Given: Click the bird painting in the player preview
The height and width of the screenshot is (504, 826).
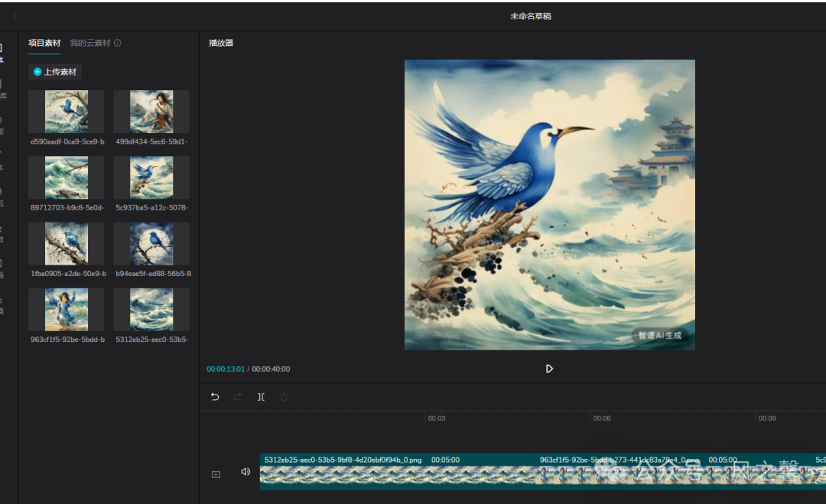Looking at the screenshot, I should click(549, 205).
